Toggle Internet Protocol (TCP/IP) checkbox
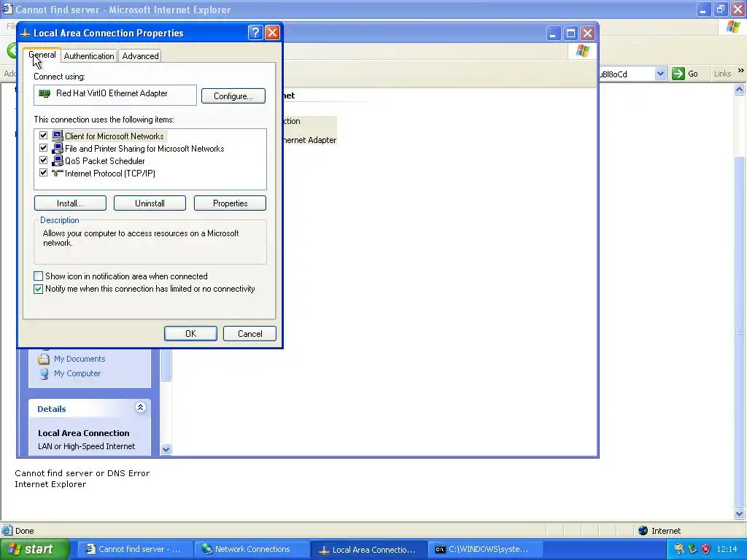Image resolution: width=747 pixels, height=560 pixels. point(43,173)
